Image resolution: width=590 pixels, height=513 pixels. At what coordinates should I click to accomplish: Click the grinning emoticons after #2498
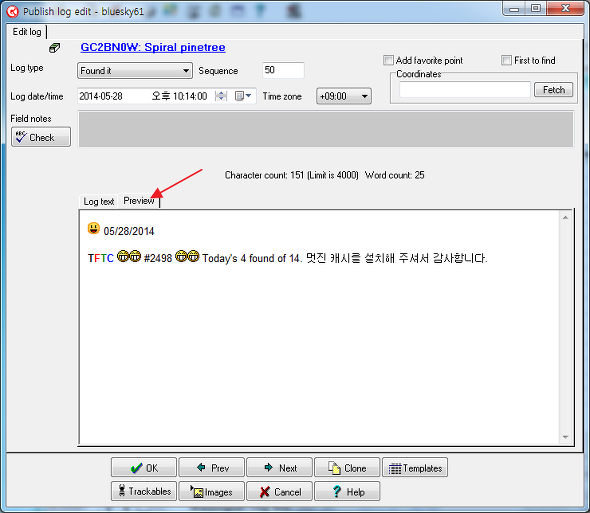tap(187, 256)
